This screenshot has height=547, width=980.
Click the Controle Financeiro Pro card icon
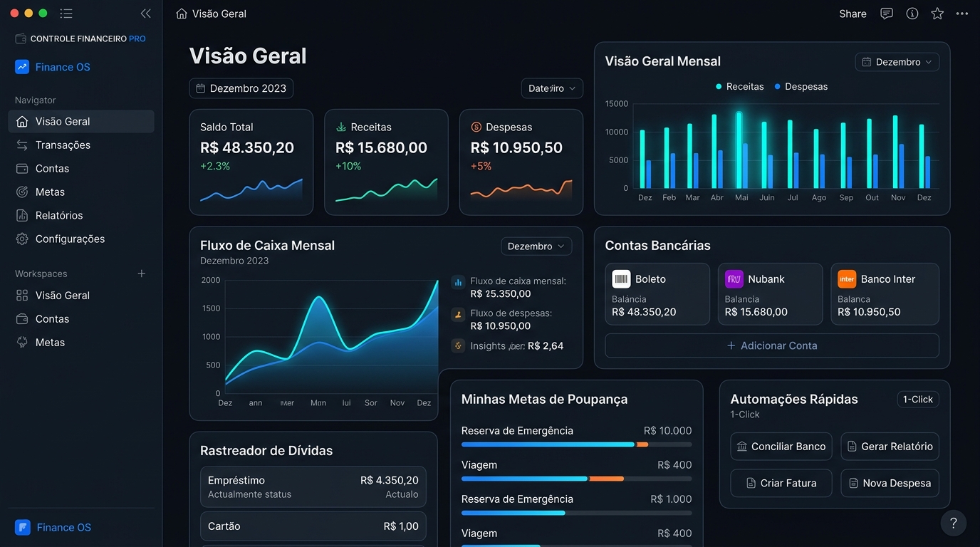point(21,38)
